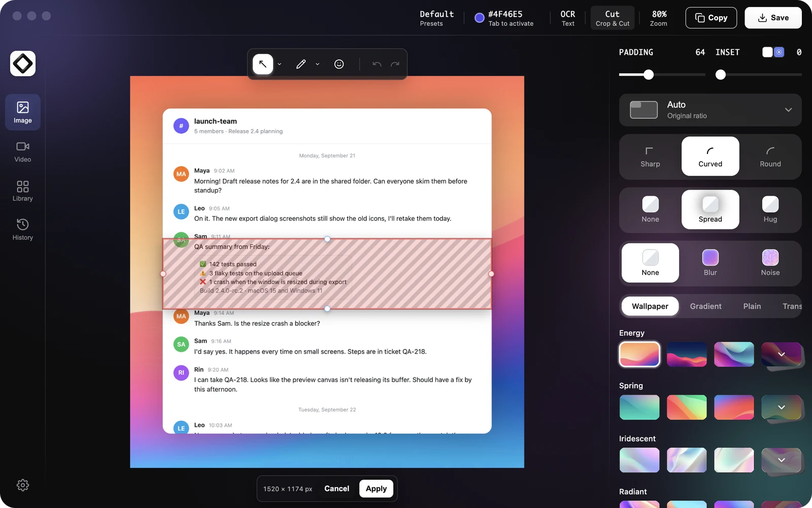Undo the last edit
Viewport: 812px width, 508px height.
point(377,64)
